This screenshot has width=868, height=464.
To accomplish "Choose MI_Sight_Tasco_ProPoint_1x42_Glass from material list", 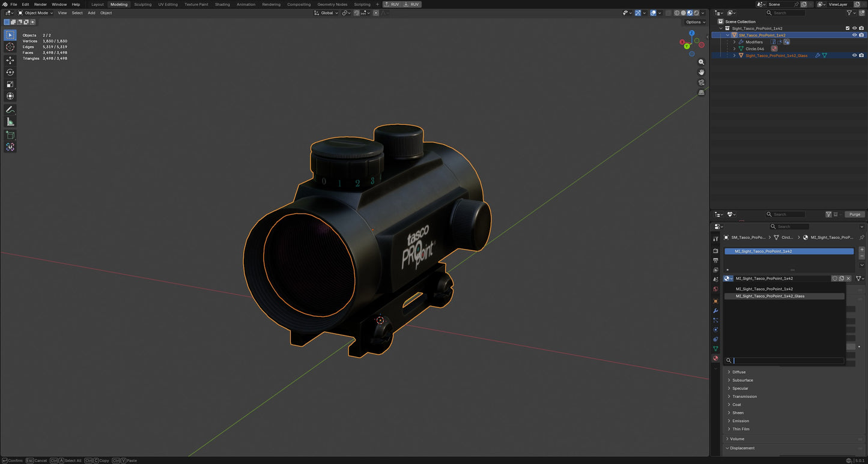I will (784, 296).
